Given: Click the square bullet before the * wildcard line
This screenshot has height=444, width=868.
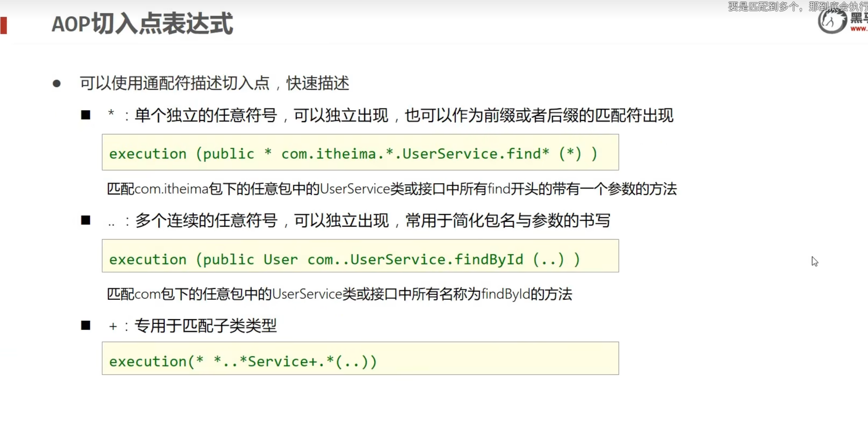Looking at the screenshot, I should (85, 115).
